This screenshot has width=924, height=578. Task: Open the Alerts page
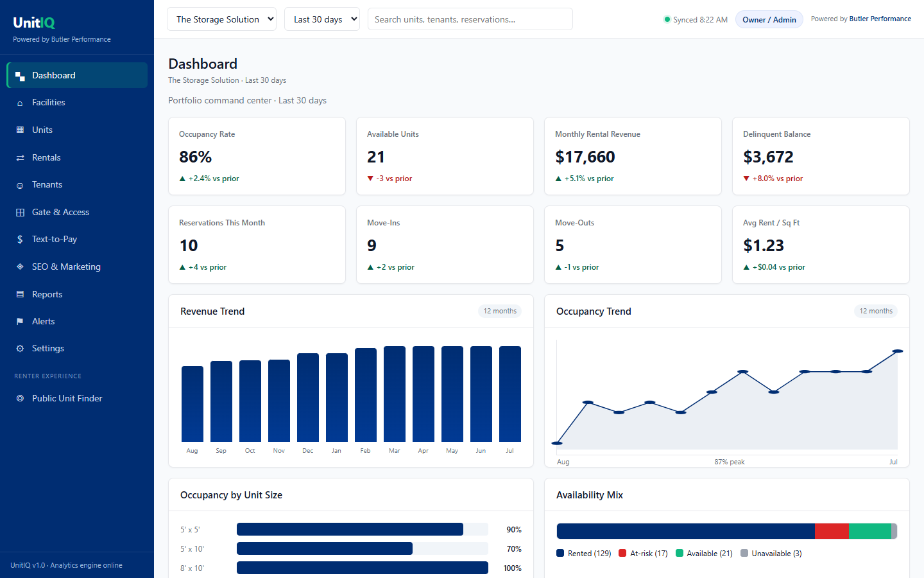[x=77, y=321]
